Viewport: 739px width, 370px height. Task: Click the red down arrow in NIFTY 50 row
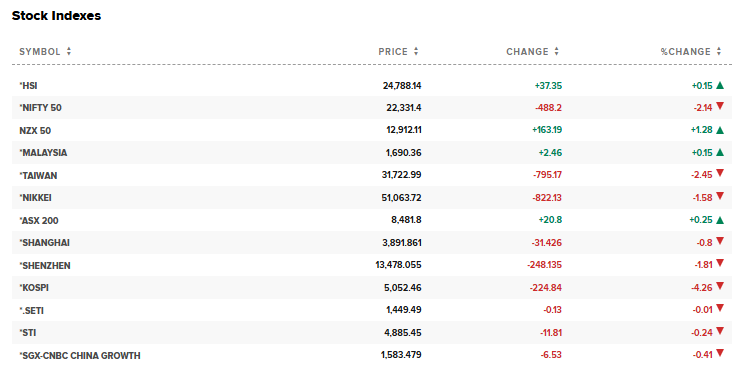click(x=720, y=106)
